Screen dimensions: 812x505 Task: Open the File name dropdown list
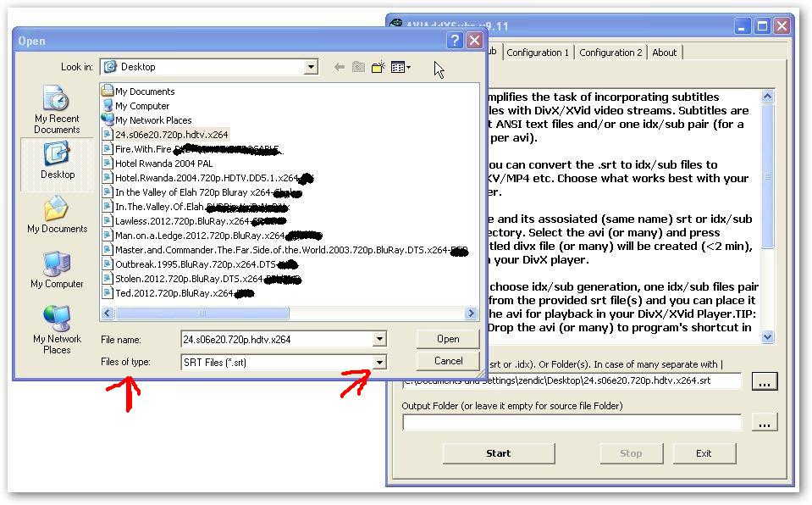click(379, 339)
